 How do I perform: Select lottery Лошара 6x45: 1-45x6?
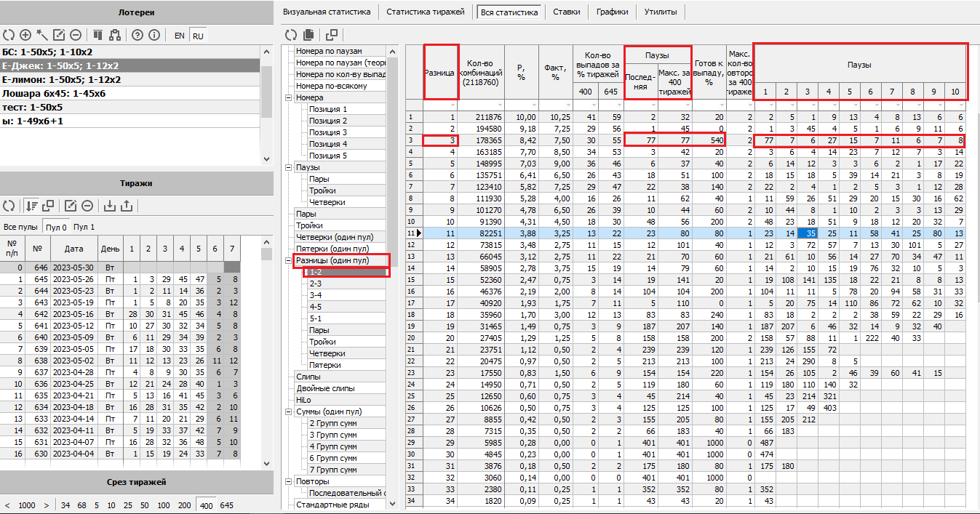coord(130,93)
